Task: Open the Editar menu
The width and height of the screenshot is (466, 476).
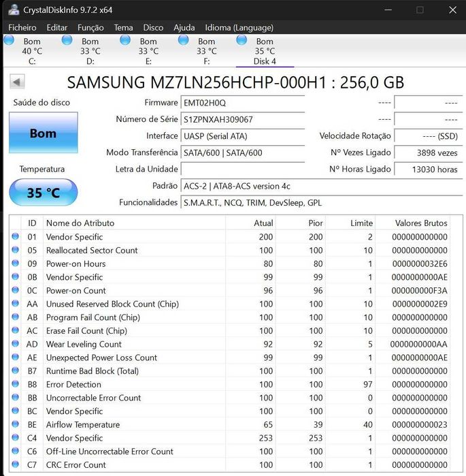Action: point(56,28)
